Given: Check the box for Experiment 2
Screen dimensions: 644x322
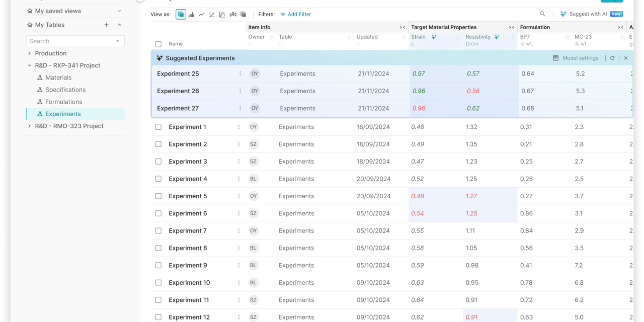Looking at the screenshot, I should (158, 144).
